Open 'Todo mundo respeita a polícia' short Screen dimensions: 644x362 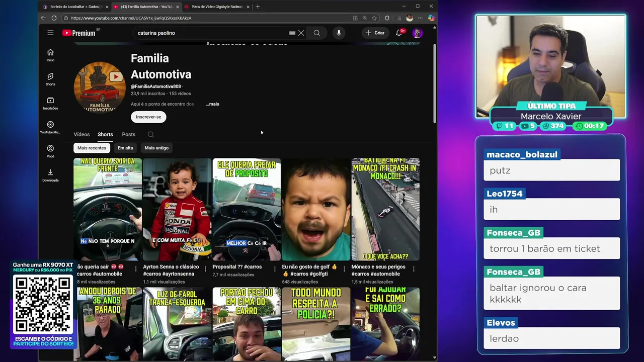[x=316, y=324]
